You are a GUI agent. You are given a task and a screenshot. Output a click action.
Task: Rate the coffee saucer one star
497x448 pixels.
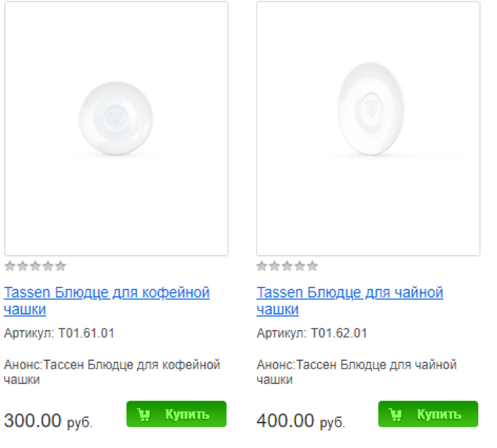(10, 266)
